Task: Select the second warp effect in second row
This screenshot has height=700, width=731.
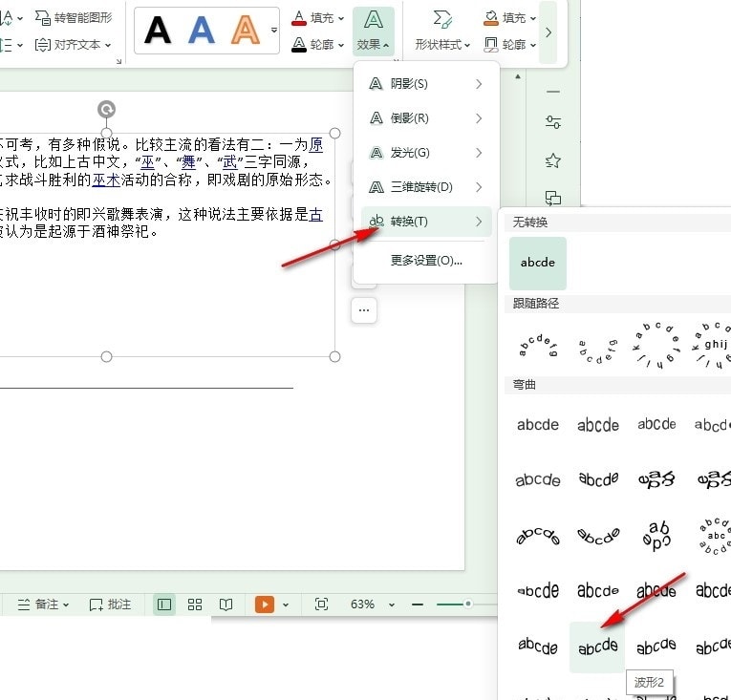Action: [x=597, y=479]
